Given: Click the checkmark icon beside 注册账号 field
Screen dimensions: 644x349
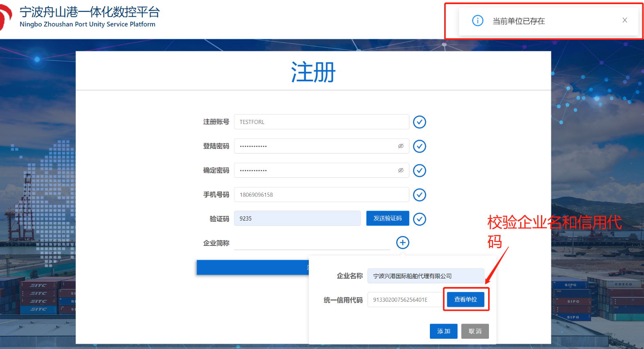Looking at the screenshot, I should (x=419, y=122).
